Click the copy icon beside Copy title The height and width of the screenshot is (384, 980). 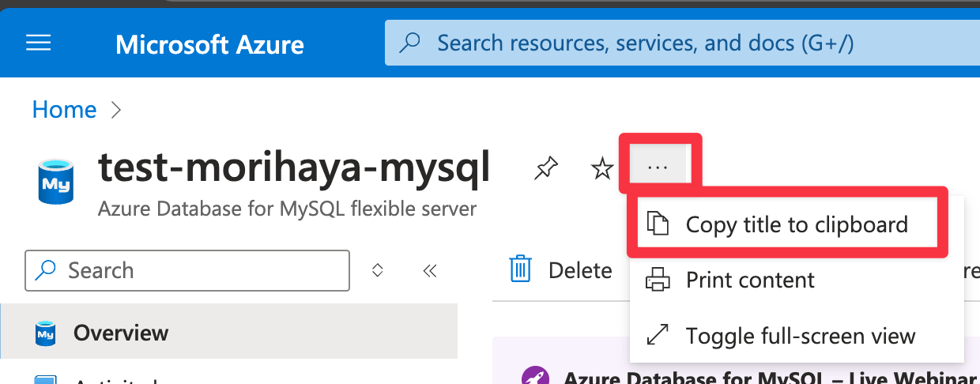[658, 224]
